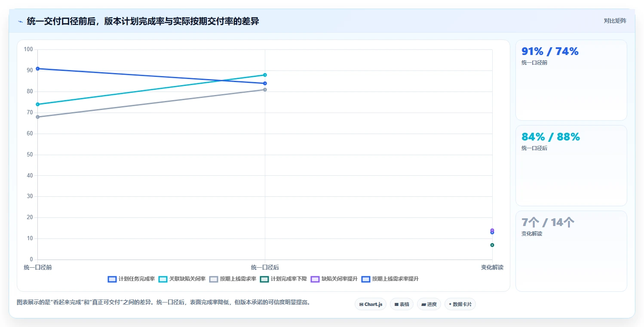644x327 pixels.
Task: Click the chart description text below the chart
Action: [x=163, y=303]
